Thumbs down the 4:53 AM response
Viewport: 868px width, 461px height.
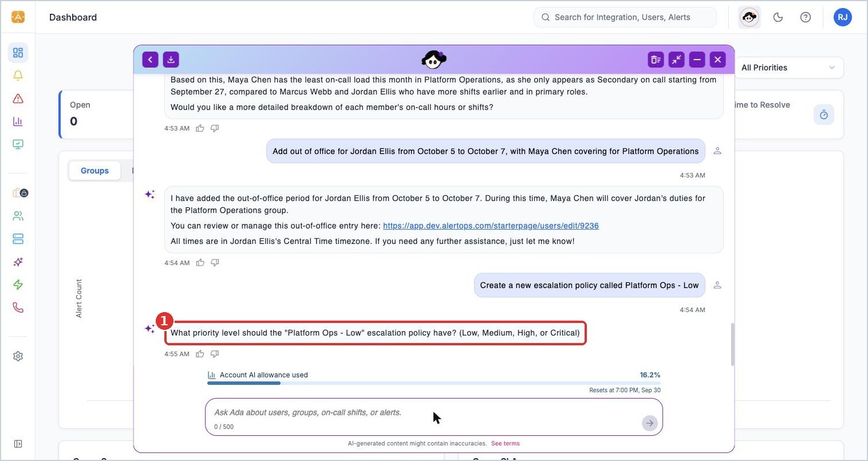point(215,128)
